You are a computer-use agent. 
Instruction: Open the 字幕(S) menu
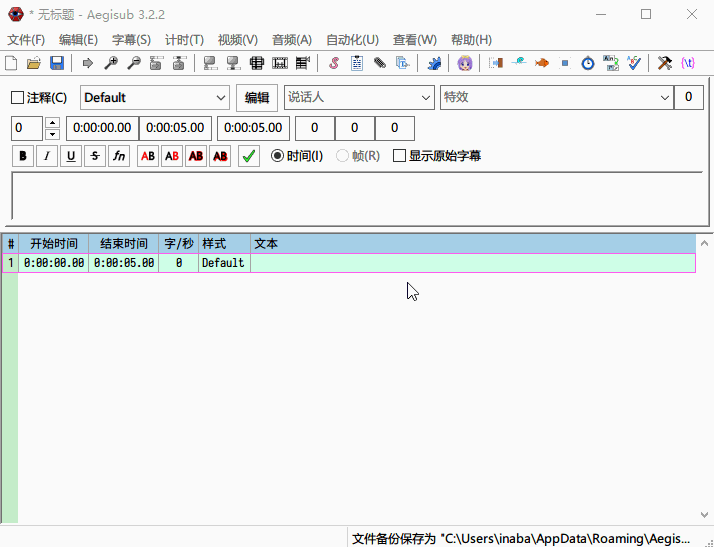[131, 40]
